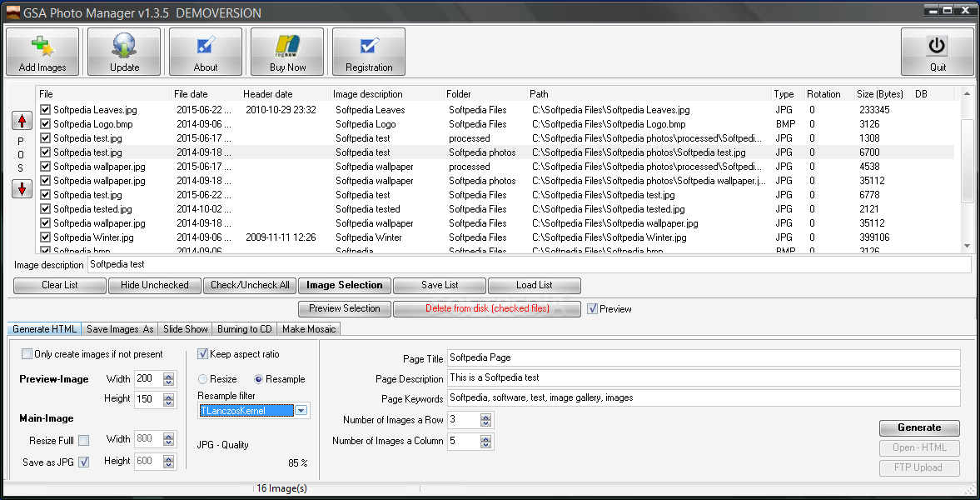This screenshot has width=980, height=500.
Task: Move selected item up with red arrow
Action: pos(22,121)
